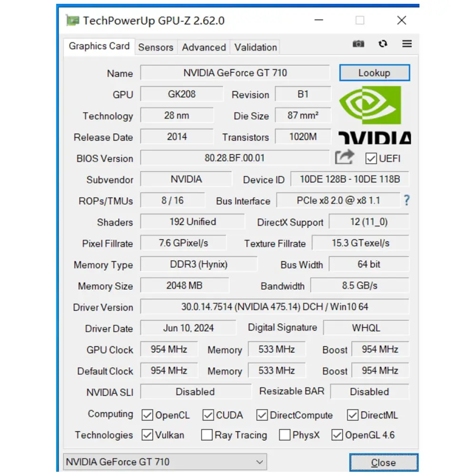Viewport: 476px width, 476px height.
Task: Click the Texture Fillrate value 15.3 GTexel/s
Action: coord(360,243)
